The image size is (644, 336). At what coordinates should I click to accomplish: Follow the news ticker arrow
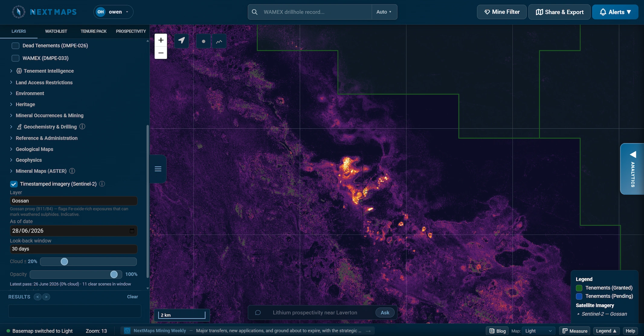click(368, 331)
